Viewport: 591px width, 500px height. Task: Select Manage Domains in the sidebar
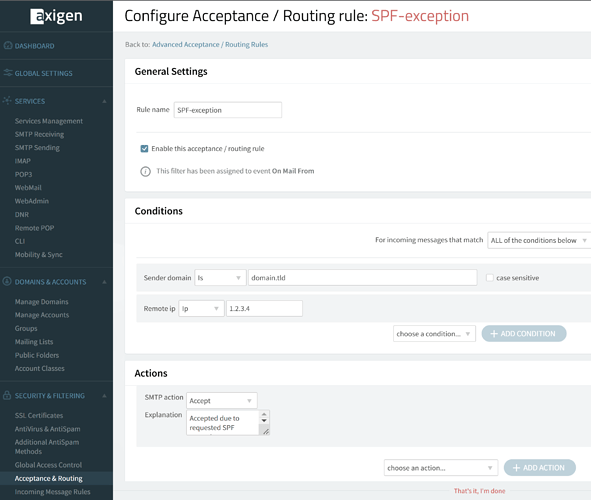click(41, 302)
